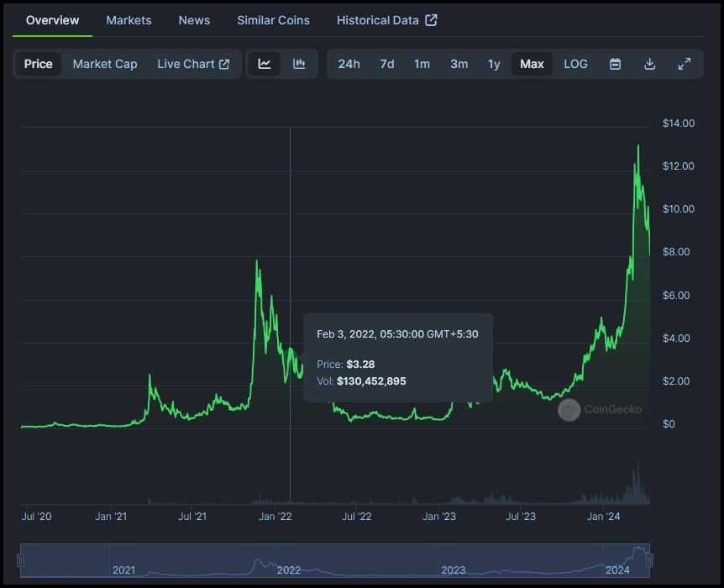724x588 pixels.
Task: Select the 24h time range
Action: tap(349, 63)
